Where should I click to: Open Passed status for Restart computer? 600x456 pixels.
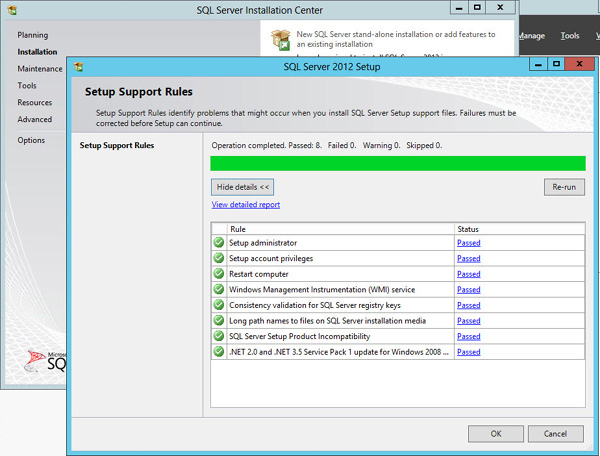point(469,274)
